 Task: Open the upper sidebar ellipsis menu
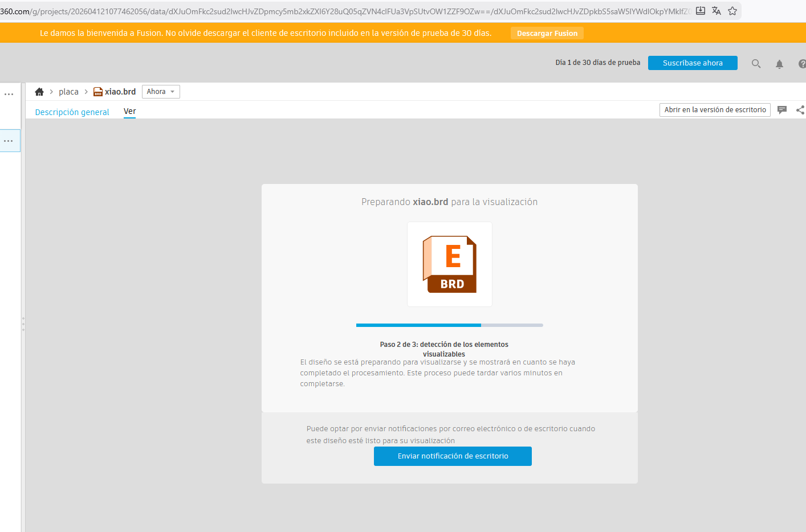[x=9, y=94]
